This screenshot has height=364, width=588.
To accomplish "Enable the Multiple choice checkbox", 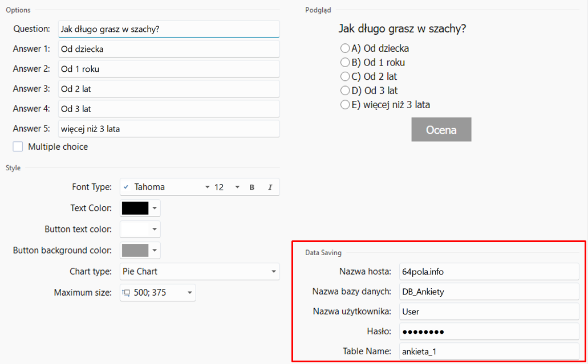I will pyautogui.click(x=18, y=146).
